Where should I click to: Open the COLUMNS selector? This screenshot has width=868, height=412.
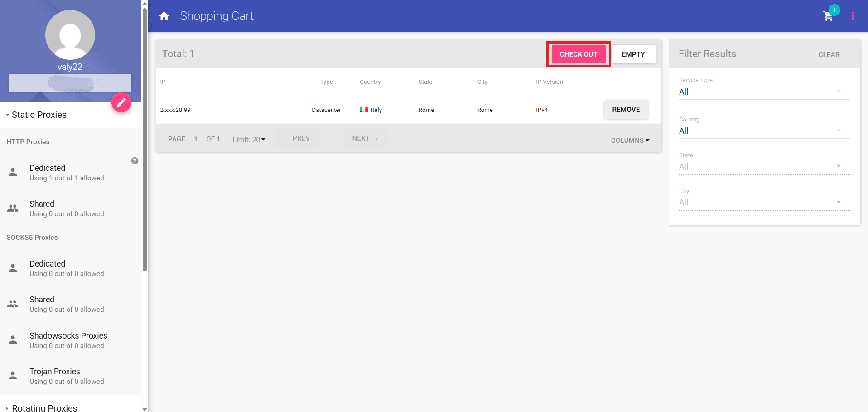(x=630, y=140)
